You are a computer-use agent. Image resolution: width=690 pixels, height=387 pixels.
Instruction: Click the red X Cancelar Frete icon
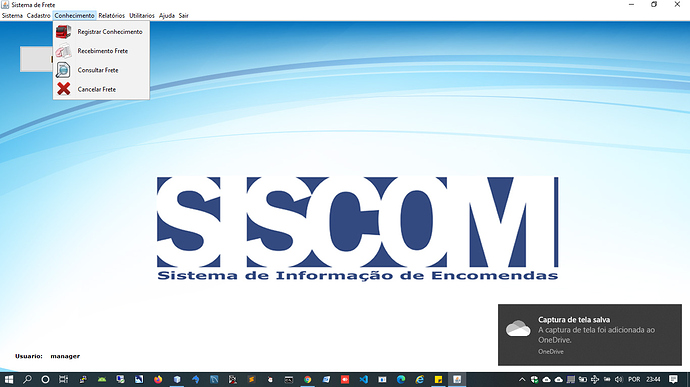[63, 89]
